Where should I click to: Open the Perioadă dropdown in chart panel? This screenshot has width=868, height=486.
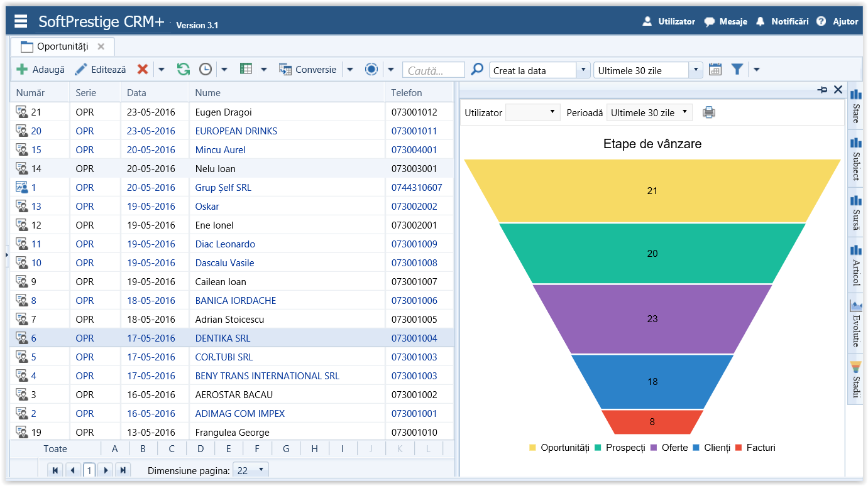[x=649, y=113]
